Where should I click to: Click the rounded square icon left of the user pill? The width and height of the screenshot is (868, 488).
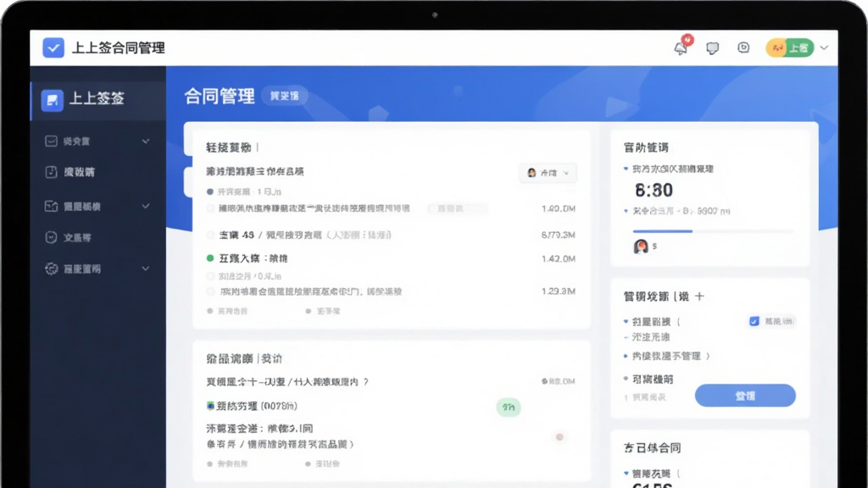point(743,47)
